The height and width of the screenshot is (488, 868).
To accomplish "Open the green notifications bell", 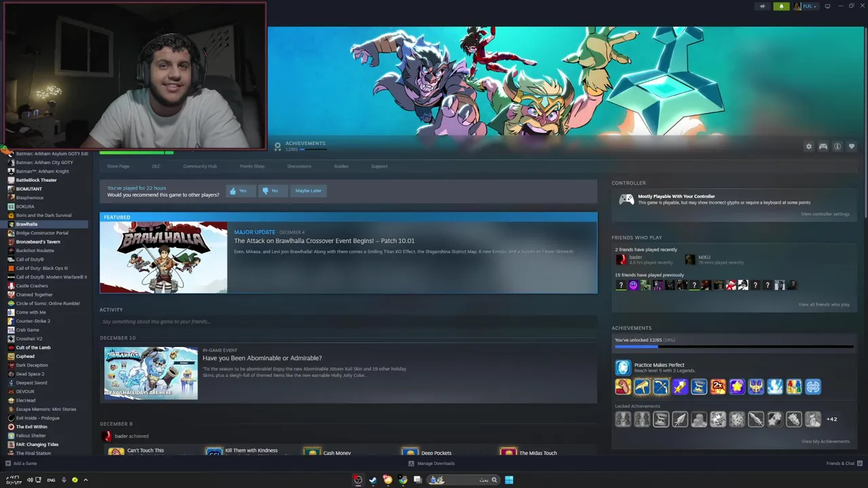I will (781, 6).
